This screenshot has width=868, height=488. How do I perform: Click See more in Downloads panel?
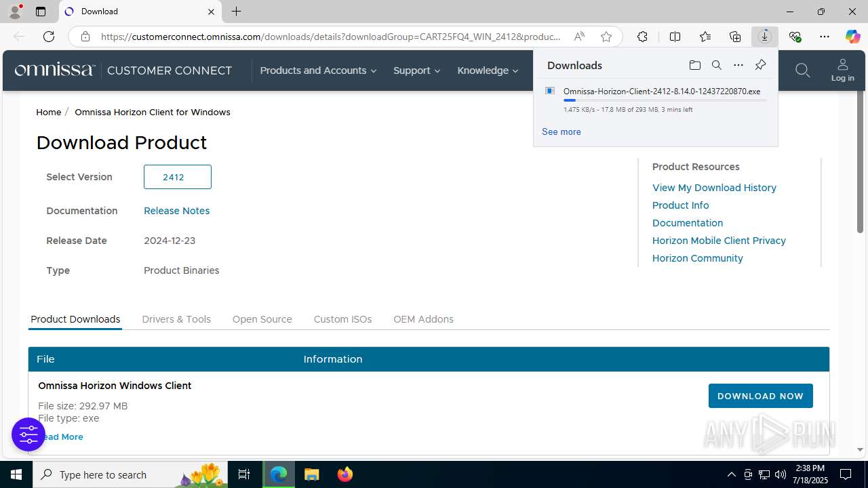(x=561, y=131)
